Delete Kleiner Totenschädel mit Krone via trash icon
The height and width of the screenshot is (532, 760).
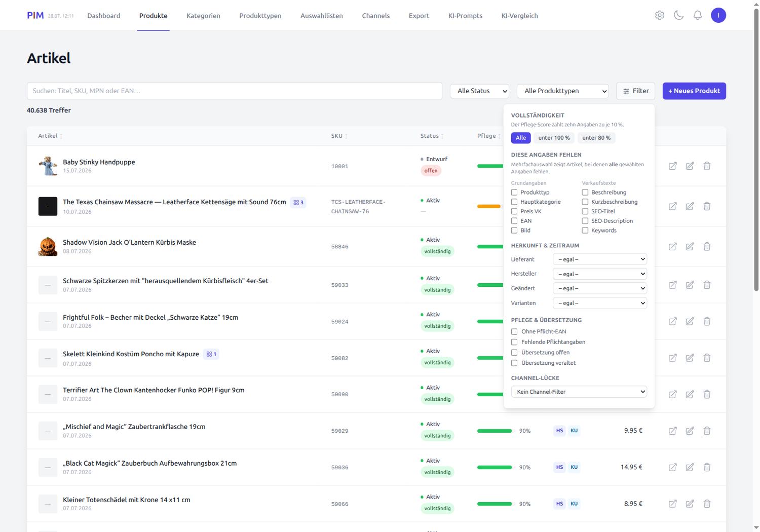pos(707,504)
